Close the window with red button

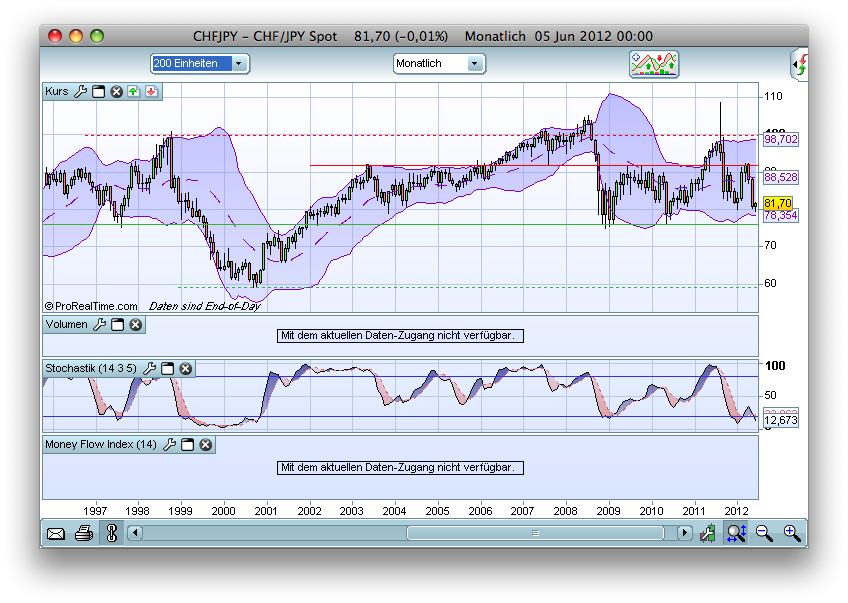pyautogui.click(x=55, y=36)
